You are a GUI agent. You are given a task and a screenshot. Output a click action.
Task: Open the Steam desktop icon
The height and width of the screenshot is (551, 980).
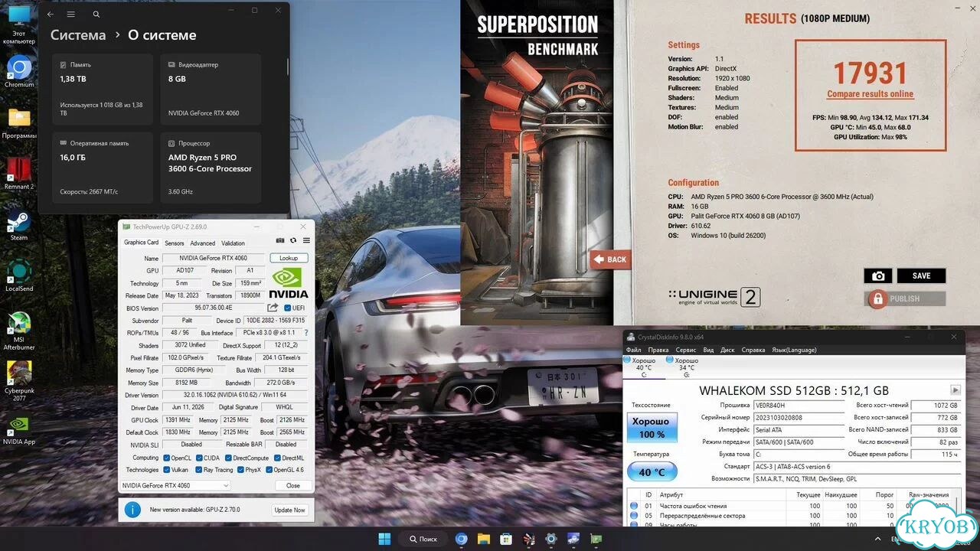(x=19, y=226)
